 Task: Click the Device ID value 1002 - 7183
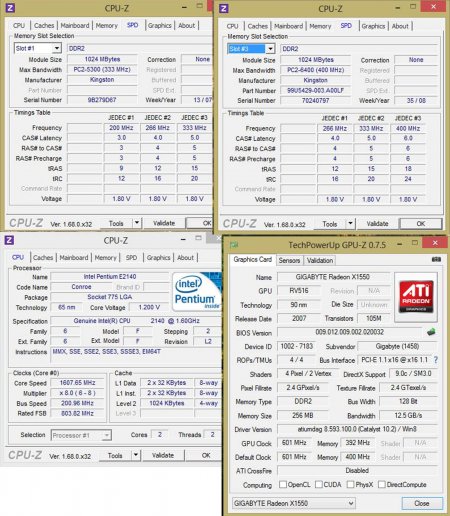pyautogui.click(x=296, y=346)
